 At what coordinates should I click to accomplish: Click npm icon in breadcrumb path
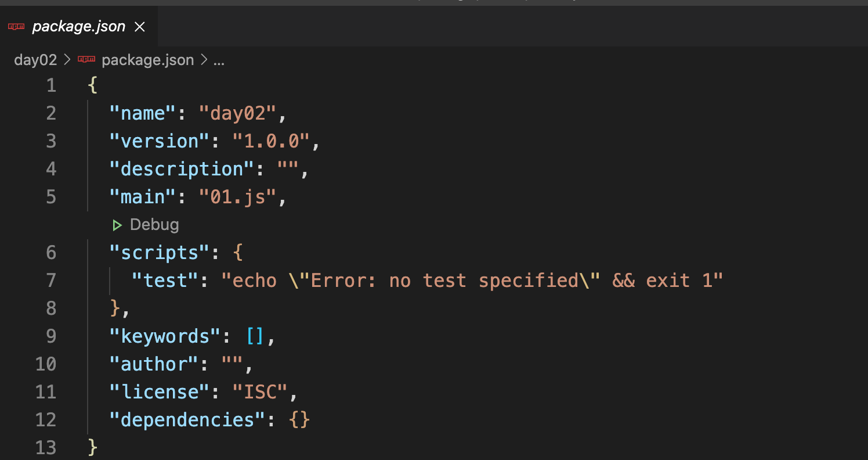coord(86,60)
